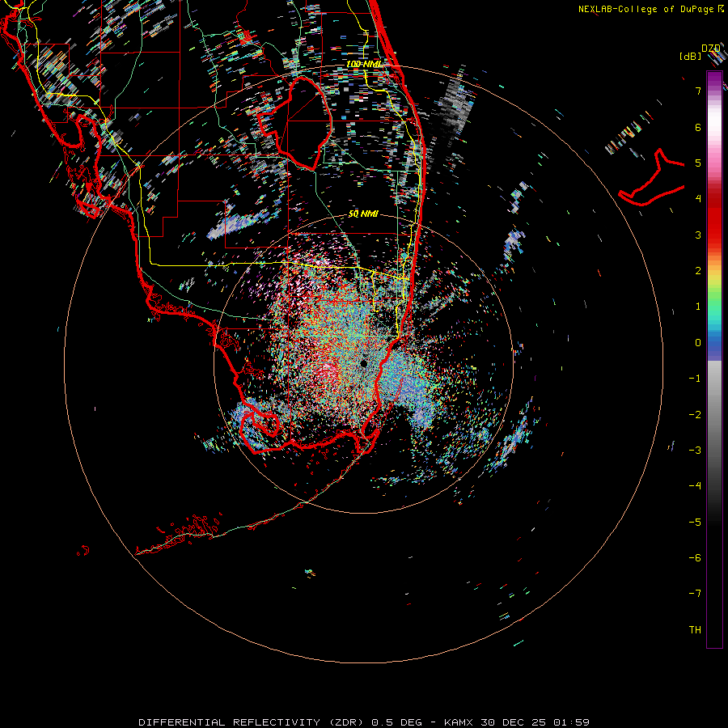Viewport: 728px width, 728px height.
Task: Select the 4 dB scale label
Action: click(x=698, y=199)
